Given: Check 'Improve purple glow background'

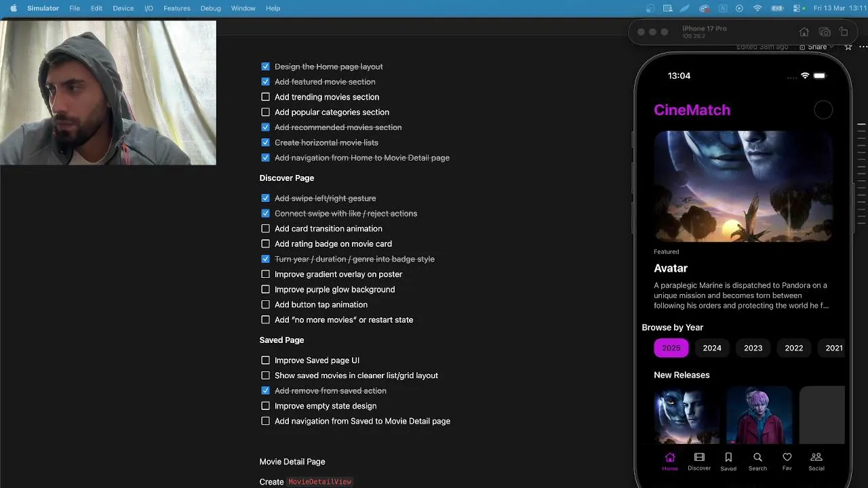Looking at the screenshot, I should click(x=265, y=289).
